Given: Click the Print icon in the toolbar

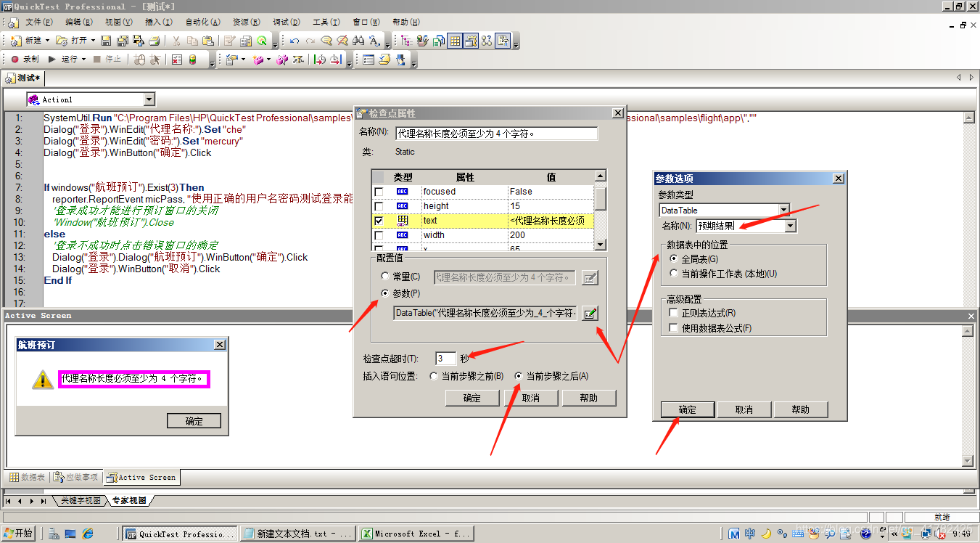Looking at the screenshot, I should click(155, 41).
